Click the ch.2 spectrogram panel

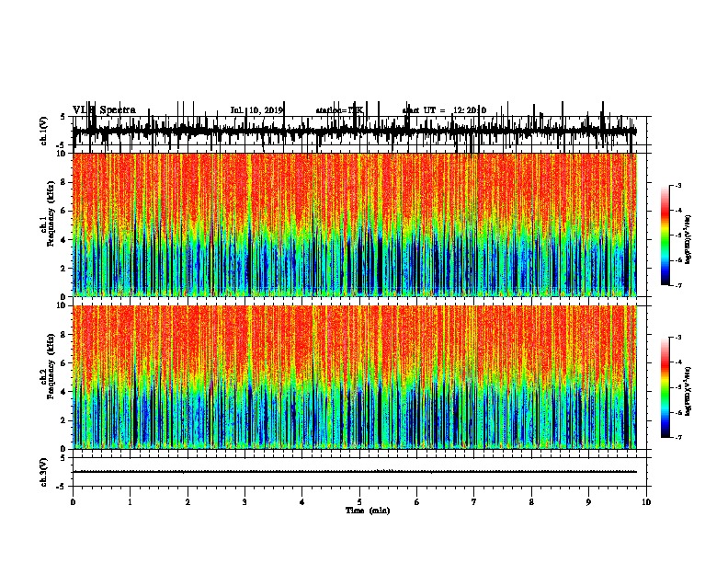(x=355, y=377)
